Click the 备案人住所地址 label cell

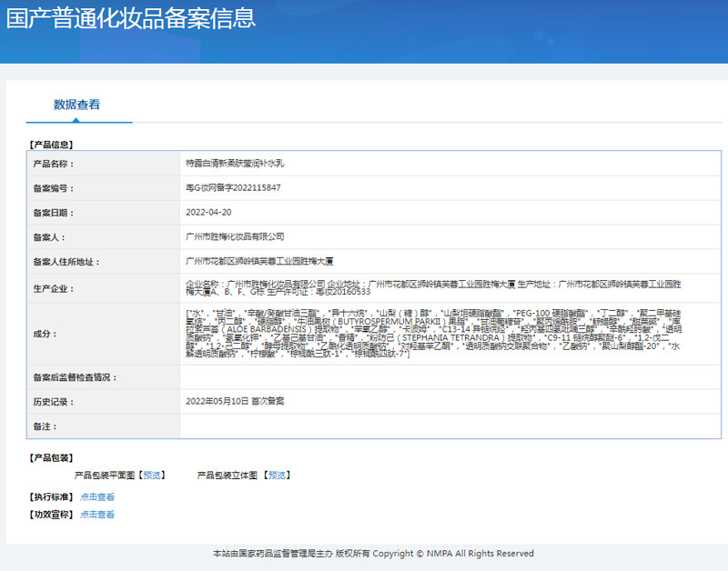(104, 262)
